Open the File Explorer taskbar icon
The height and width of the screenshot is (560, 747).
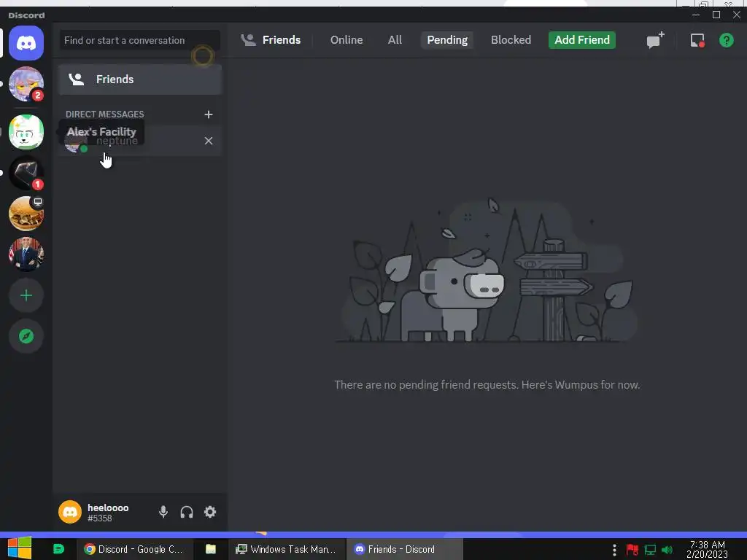211,549
